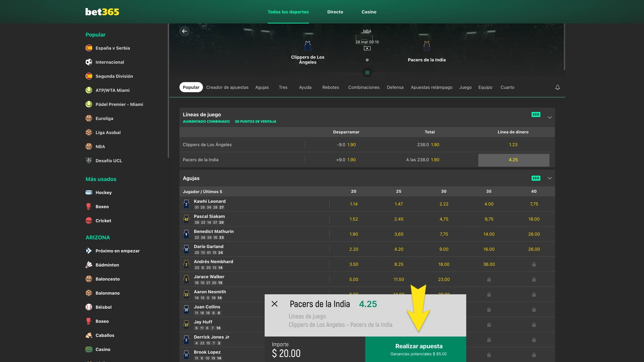Select Clippers spread -9.0 at 1.90
Image resolution: width=644 pixels, height=362 pixels.
346,145
